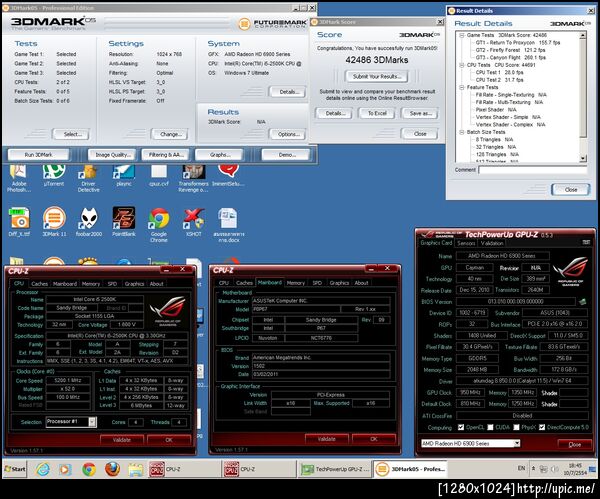Viewport: 600px width, 499px height.
Task: Open the .docx document on desktop
Action: click(229, 225)
